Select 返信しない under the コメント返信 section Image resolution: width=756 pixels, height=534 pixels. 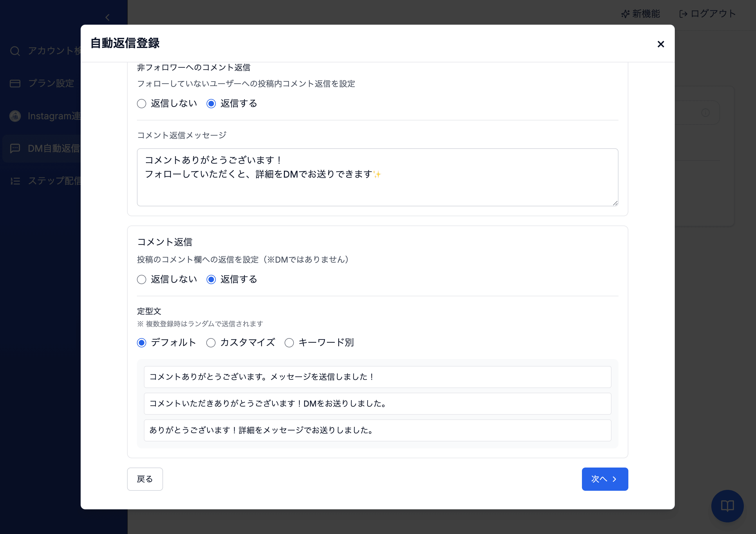pos(142,280)
